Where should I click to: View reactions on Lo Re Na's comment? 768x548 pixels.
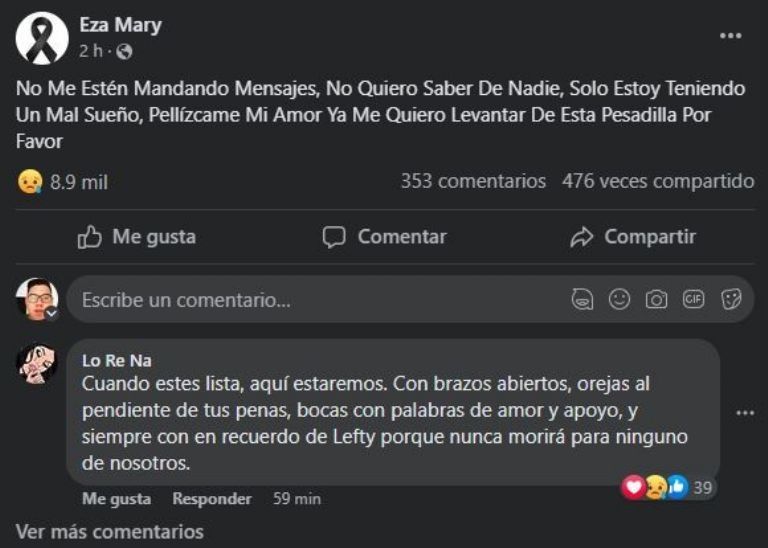[x=667, y=487]
